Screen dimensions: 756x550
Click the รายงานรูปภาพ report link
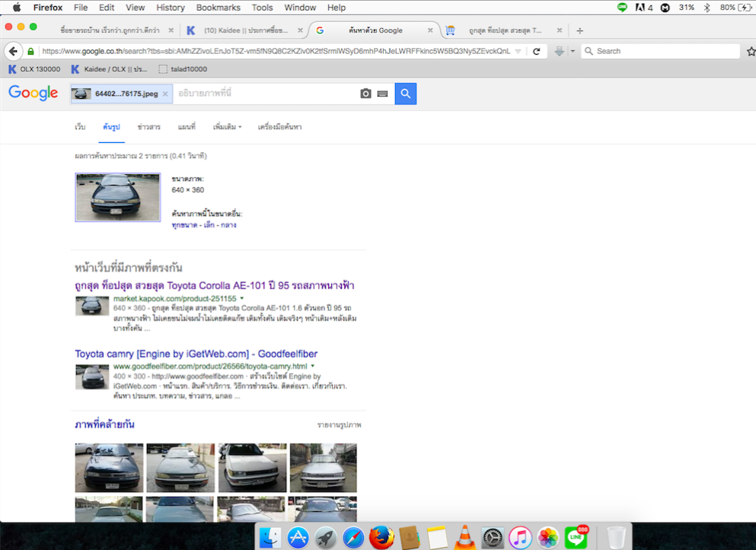pos(339,425)
